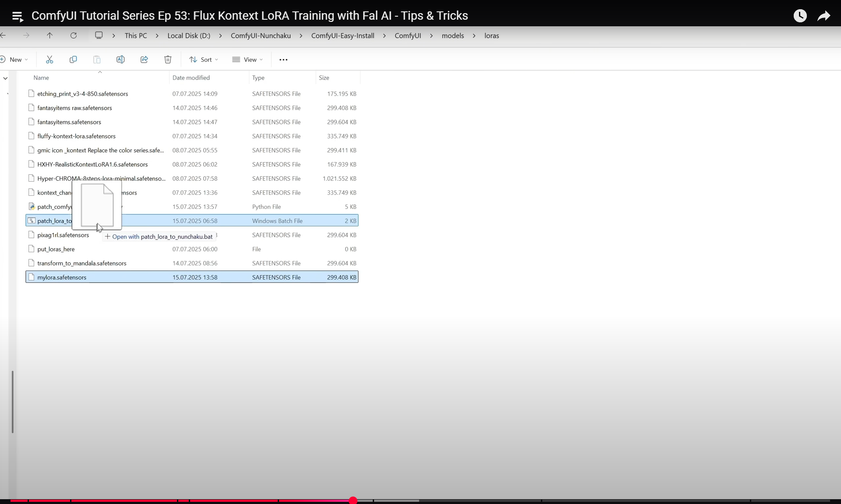
Task: Click the Share icon in toolbar
Action: click(144, 60)
